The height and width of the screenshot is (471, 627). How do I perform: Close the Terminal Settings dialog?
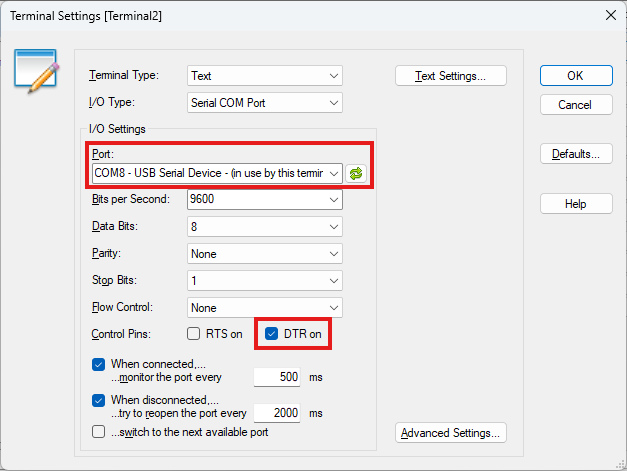(610, 16)
